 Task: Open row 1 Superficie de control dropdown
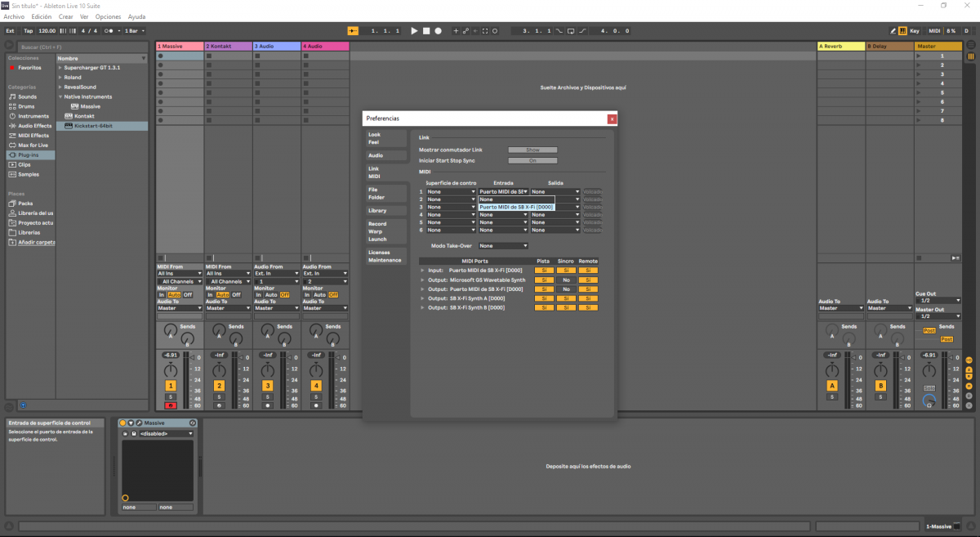(x=451, y=191)
